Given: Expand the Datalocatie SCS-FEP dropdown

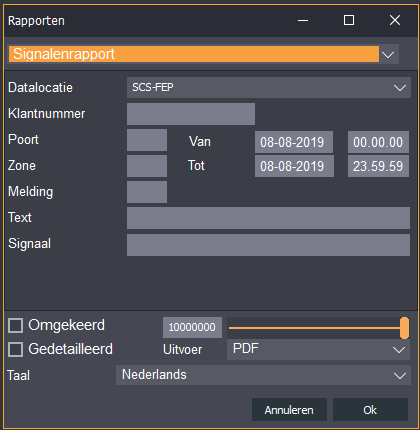Looking at the screenshot, I should coord(269,87).
